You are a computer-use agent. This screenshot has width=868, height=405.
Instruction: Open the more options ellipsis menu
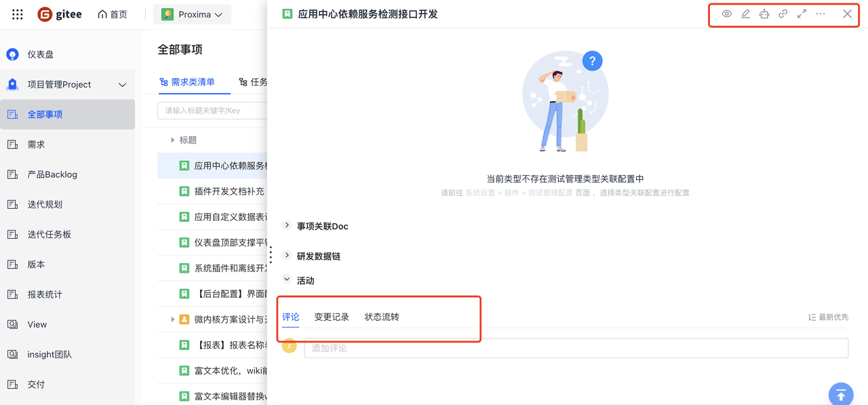tap(821, 14)
